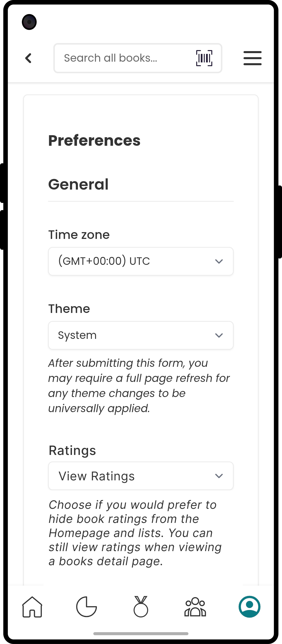Screen dimensions: 282x644
Task: Open the View Ratings dropdown
Action: (141, 476)
